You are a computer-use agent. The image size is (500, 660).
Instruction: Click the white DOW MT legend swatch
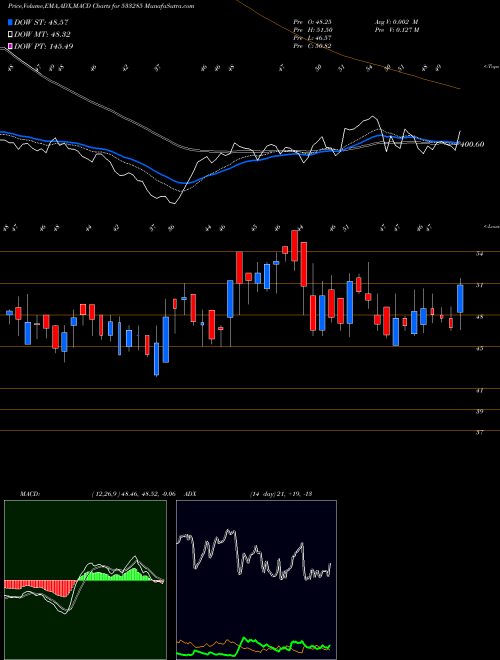click(x=10, y=35)
